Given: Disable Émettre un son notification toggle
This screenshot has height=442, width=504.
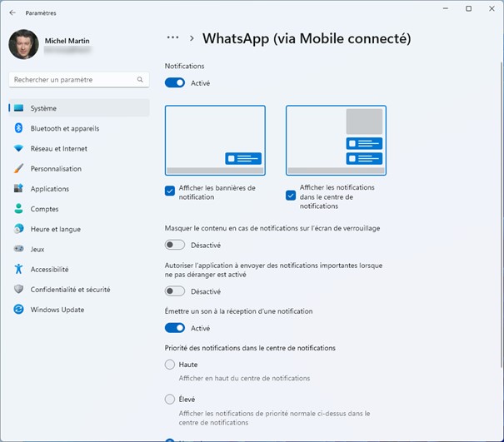Looking at the screenshot, I should tap(175, 328).
